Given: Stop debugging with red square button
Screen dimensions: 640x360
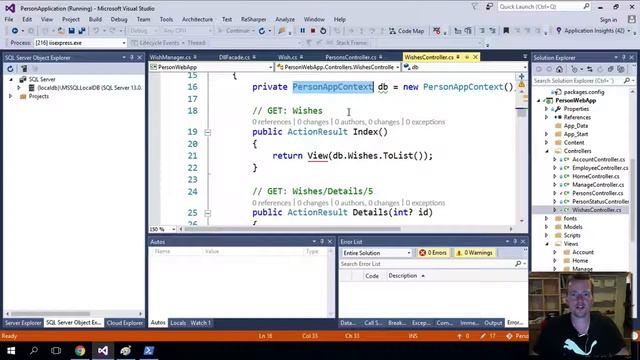Looking at the screenshot, I should pos(313,31).
